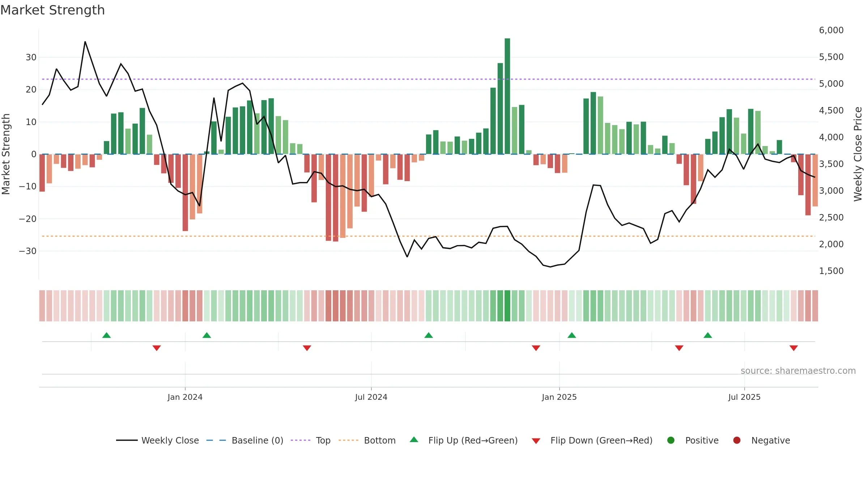This screenshot has height=488, width=868.
Task: Click the Flip Down triangle just before Jan 2025
Action: (x=536, y=348)
